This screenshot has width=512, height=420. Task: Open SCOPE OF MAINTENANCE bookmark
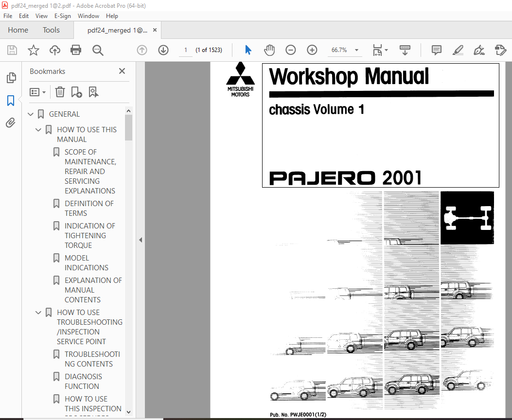point(91,171)
